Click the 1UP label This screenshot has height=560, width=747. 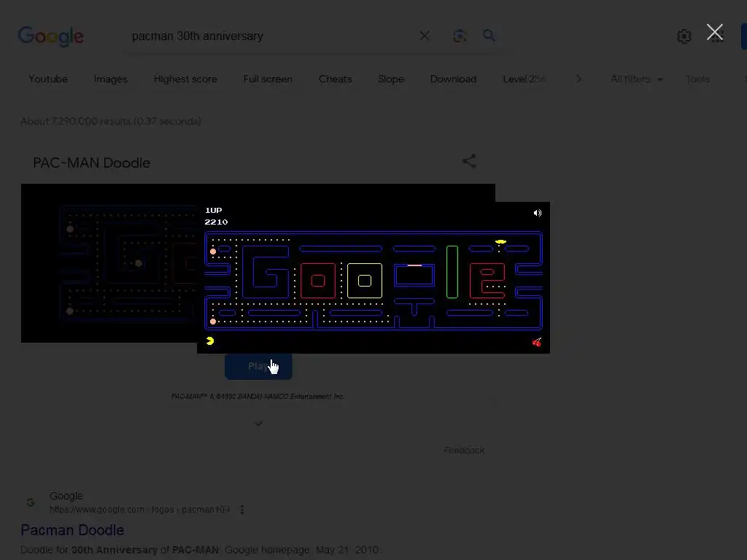[214, 210]
